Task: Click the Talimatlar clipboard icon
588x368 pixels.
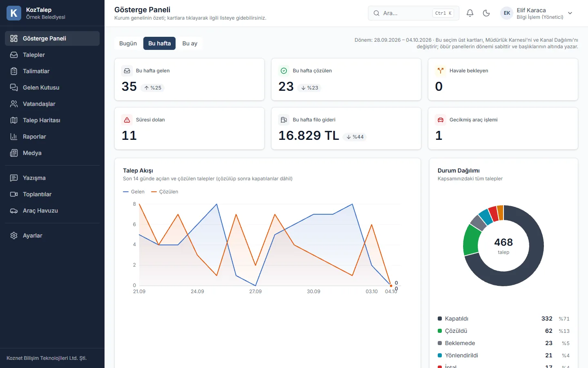Action: [x=14, y=71]
